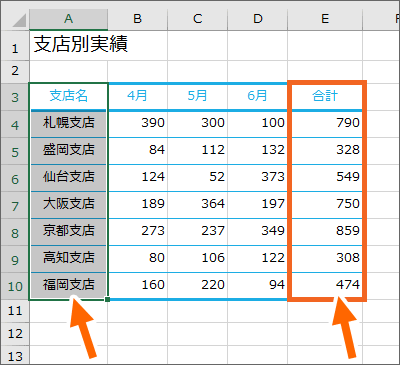This screenshot has width=400, height=365.
Task: Select the 札幌支店 cell
Action: (x=68, y=124)
